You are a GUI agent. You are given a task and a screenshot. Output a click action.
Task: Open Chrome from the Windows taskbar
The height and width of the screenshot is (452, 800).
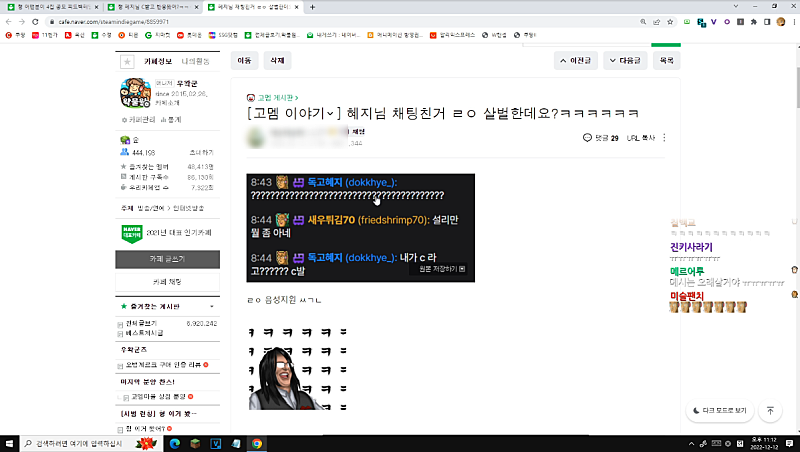(x=257, y=443)
